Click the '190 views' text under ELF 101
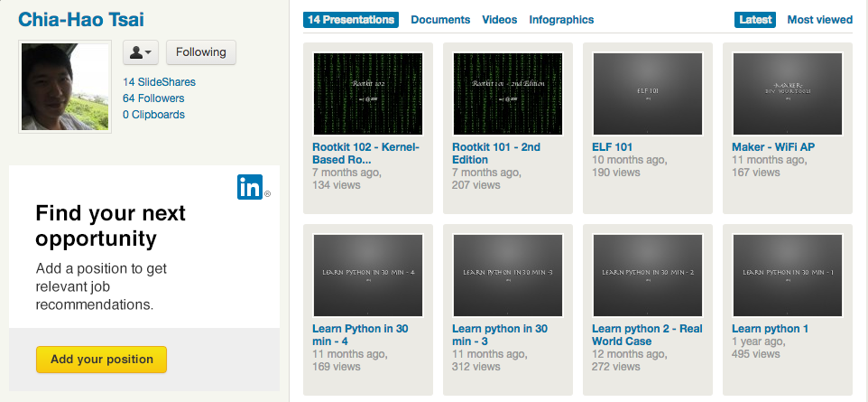The width and height of the screenshot is (868, 402). 616,173
